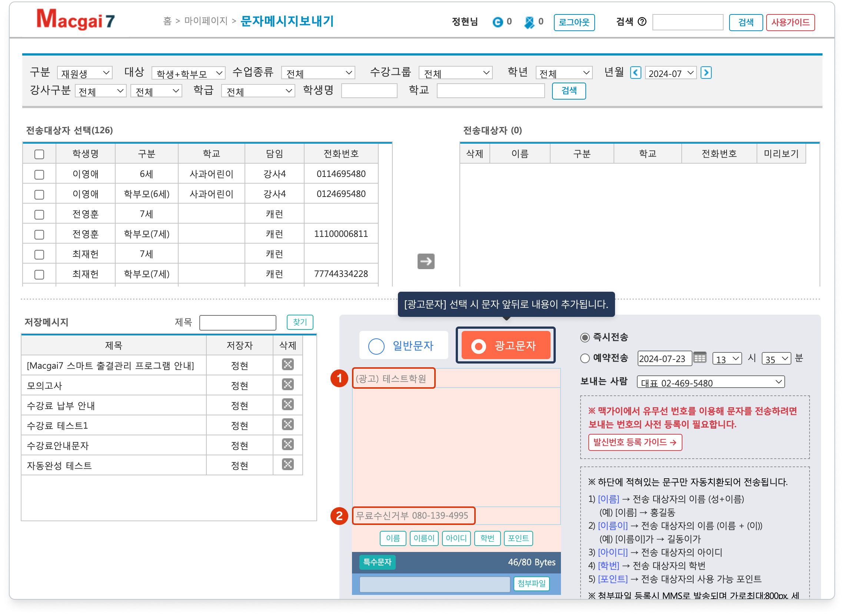Viewport: 844px width, 616px height.
Task: Open the 보내는 사람 sender number dropdown
Action: click(x=710, y=382)
